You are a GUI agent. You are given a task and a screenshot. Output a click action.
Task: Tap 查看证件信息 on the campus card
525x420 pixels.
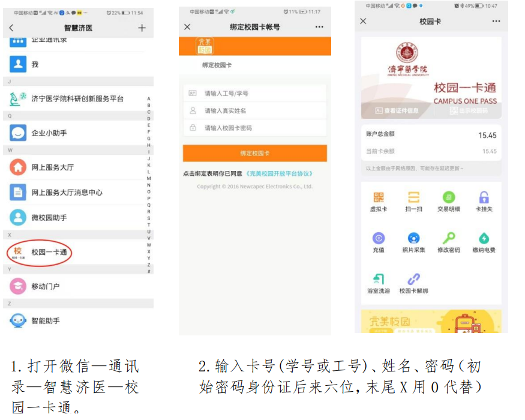click(x=397, y=111)
